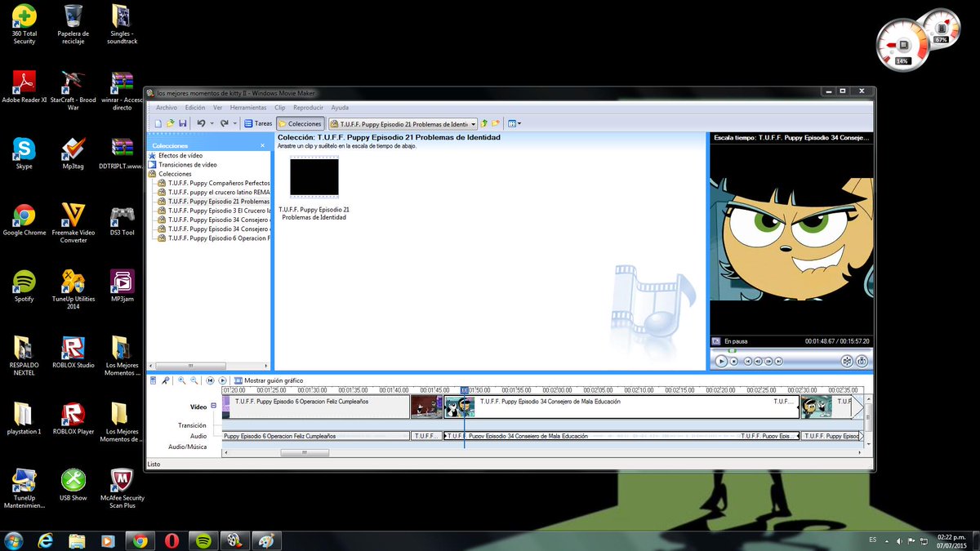Rewind the timeline to start
980x551 pixels.
click(x=210, y=380)
